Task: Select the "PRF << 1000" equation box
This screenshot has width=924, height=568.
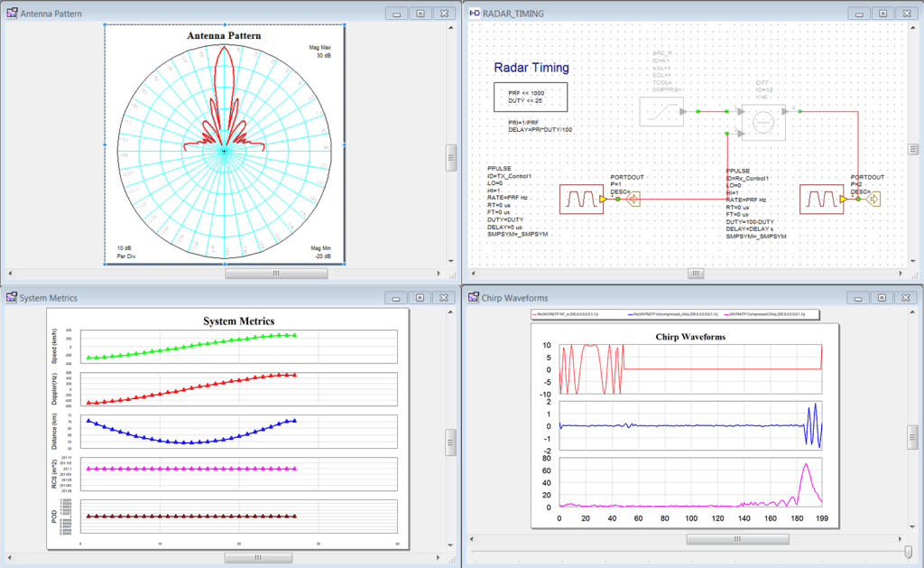Action: pos(531,97)
